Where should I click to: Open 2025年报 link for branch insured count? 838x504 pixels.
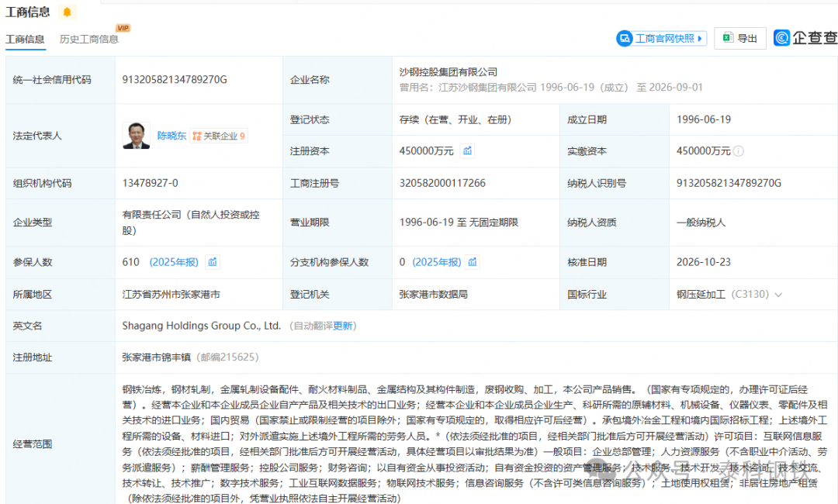click(437, 262)
